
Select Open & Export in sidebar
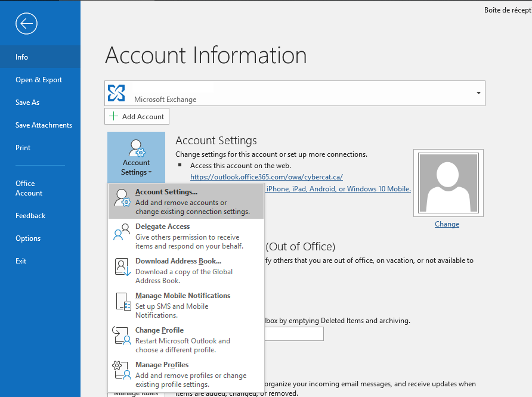pos(39,80)
